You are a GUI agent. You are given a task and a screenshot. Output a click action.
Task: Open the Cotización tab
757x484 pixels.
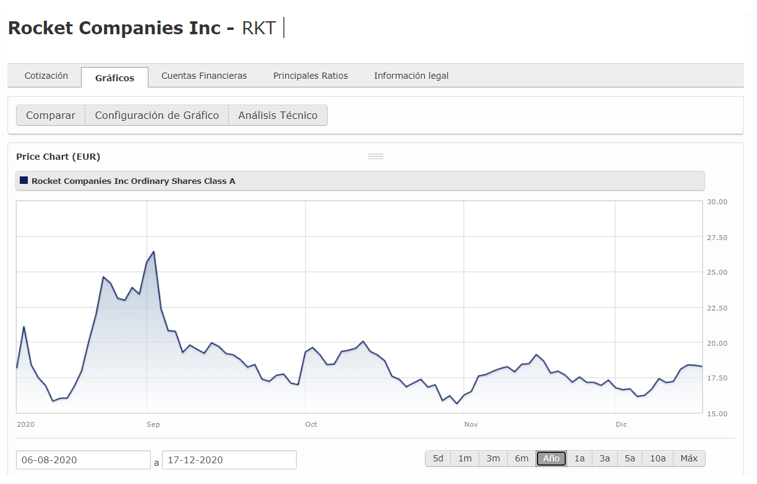pos(46,76)
